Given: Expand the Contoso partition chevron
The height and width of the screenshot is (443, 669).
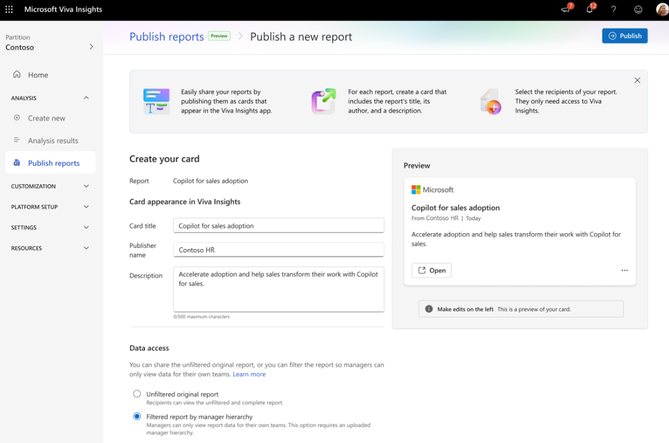Looking at the screenshot, I should [x=91, y=47].
